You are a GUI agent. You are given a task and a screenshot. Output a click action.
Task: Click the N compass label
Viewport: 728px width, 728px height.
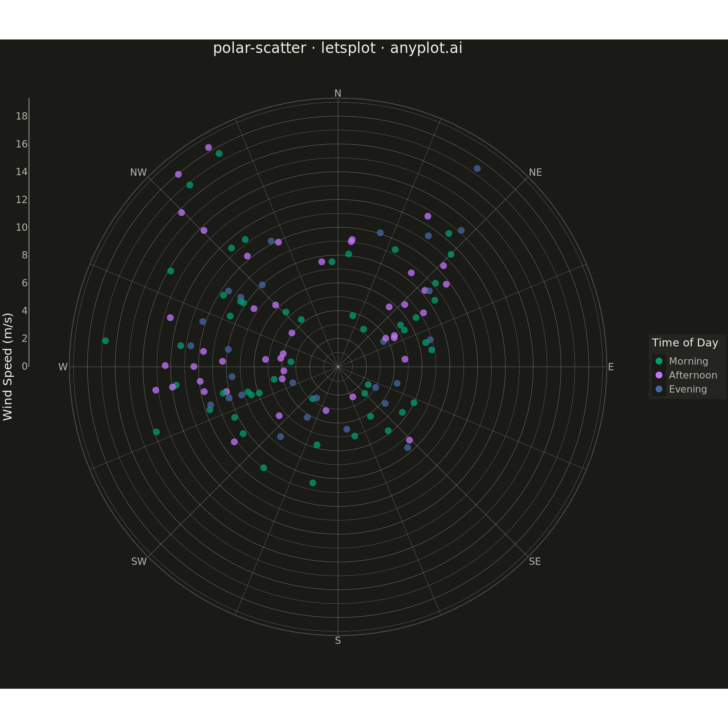pos(338,93)
